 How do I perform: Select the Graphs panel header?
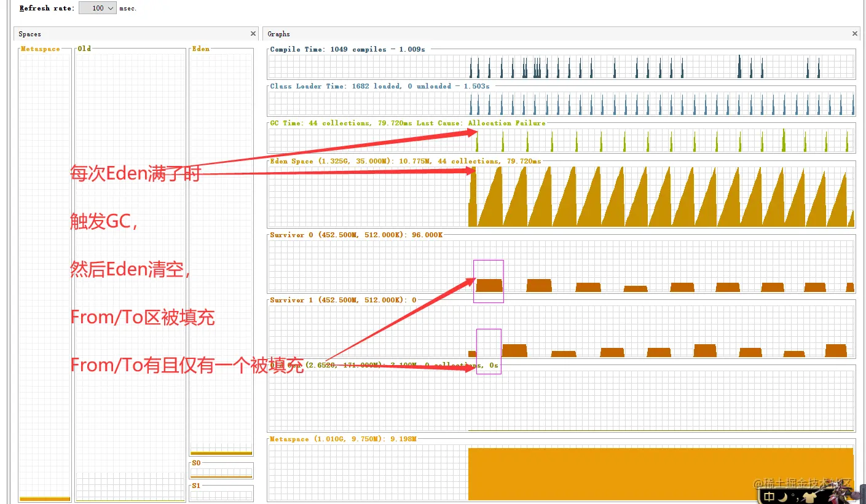(x=562, y=34)
